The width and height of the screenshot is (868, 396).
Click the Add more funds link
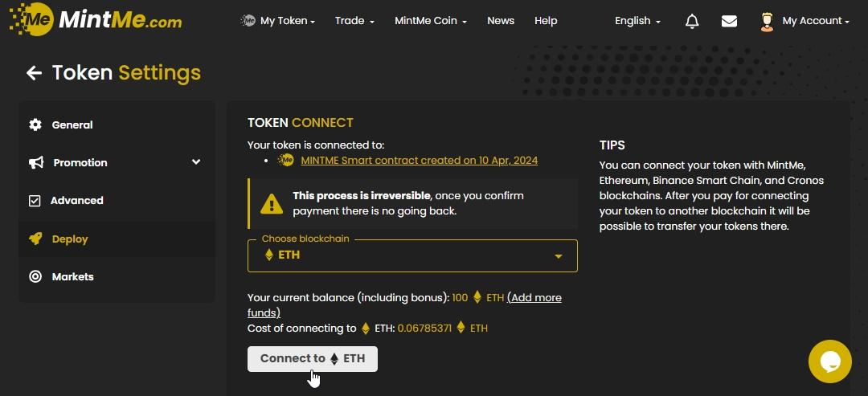coord(534,298)
